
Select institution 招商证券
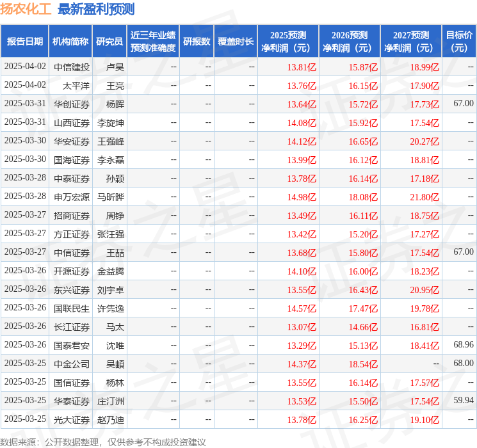72,215
